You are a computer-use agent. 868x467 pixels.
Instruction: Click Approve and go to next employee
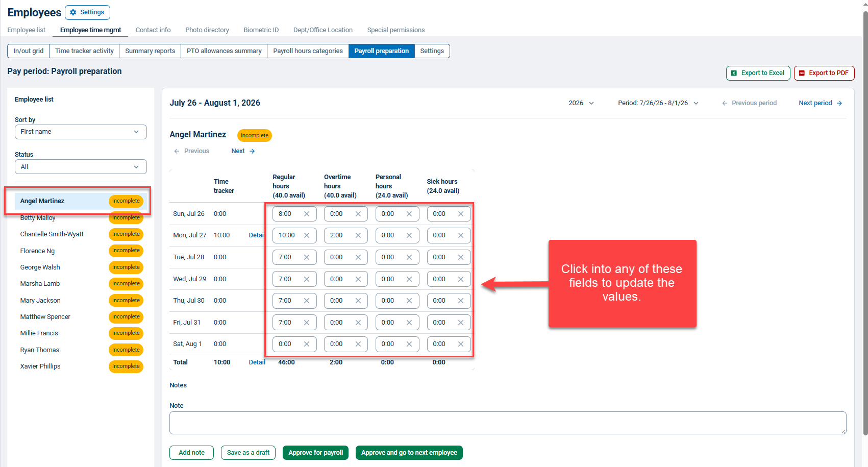click(x=409, y=453)
